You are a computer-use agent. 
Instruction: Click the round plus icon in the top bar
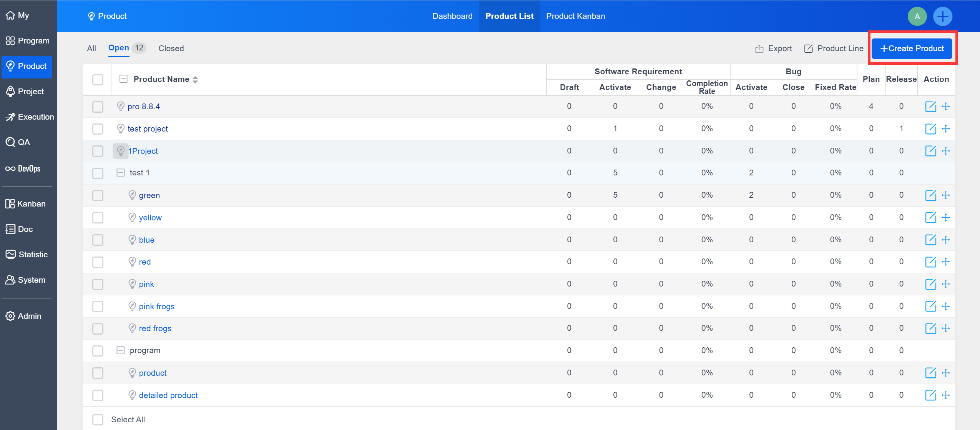942,17
